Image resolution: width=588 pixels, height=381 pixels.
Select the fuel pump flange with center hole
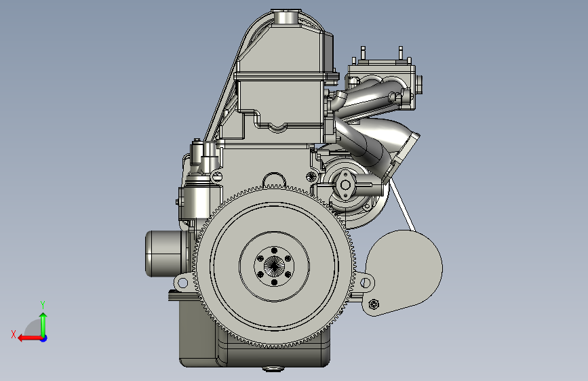pos(345,185)
